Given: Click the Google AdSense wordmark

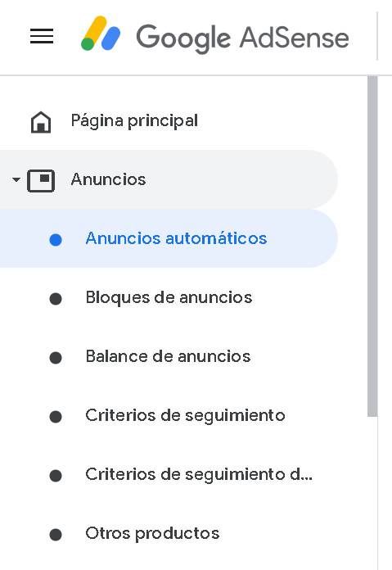Looking at the screenshot, I should 242,38.
